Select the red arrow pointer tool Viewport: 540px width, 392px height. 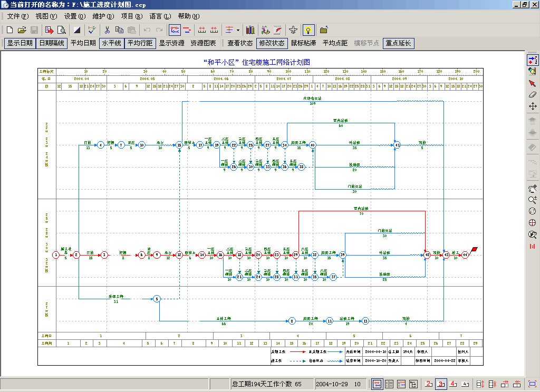(x=533, y=83)
